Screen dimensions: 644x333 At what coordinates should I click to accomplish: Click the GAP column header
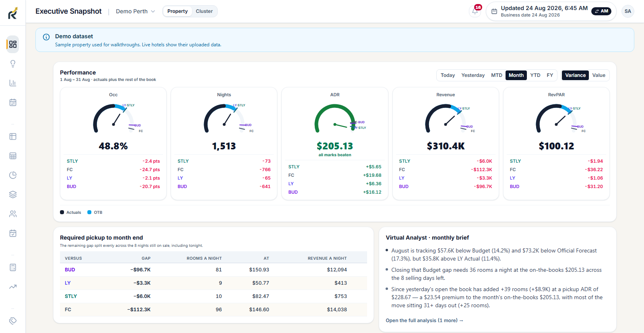[146, 259]
